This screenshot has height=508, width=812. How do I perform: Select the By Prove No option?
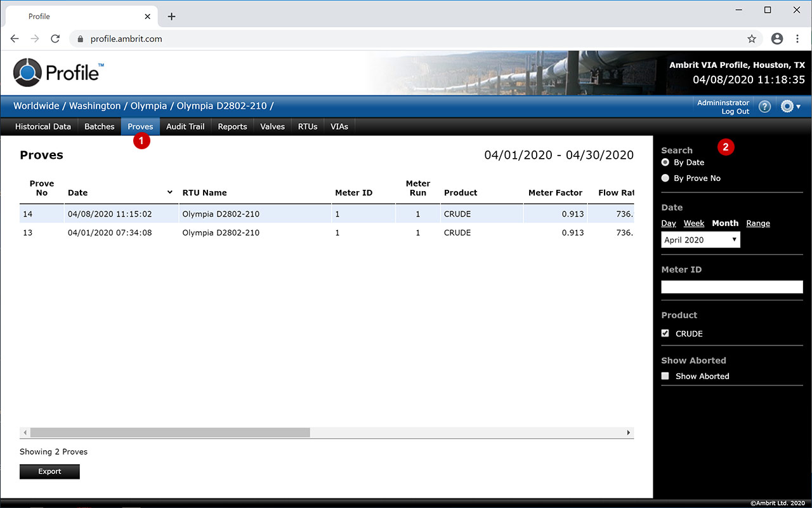pyautogui.click(x=665, y=178)
